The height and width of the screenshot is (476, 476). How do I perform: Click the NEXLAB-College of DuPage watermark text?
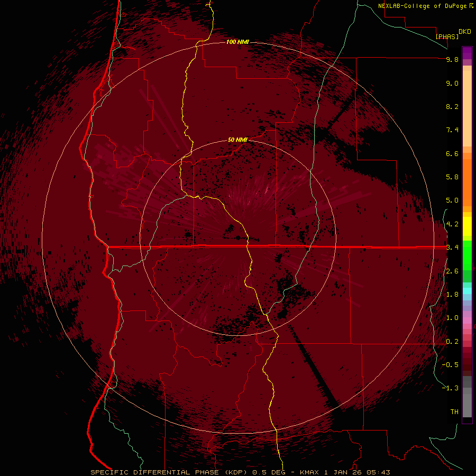coord(422,6)
